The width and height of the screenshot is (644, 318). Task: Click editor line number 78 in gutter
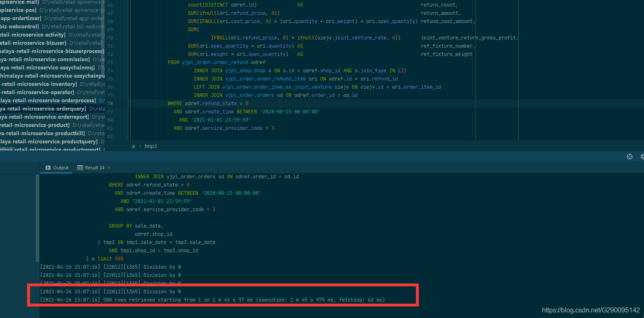pyautogui.click(x=110, y=104)
